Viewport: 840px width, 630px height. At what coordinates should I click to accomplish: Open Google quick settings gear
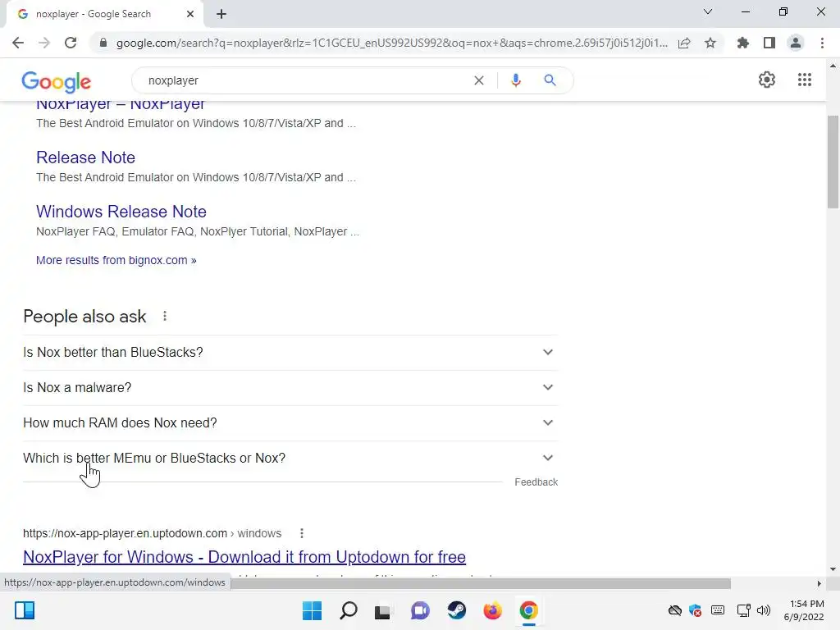767,80
